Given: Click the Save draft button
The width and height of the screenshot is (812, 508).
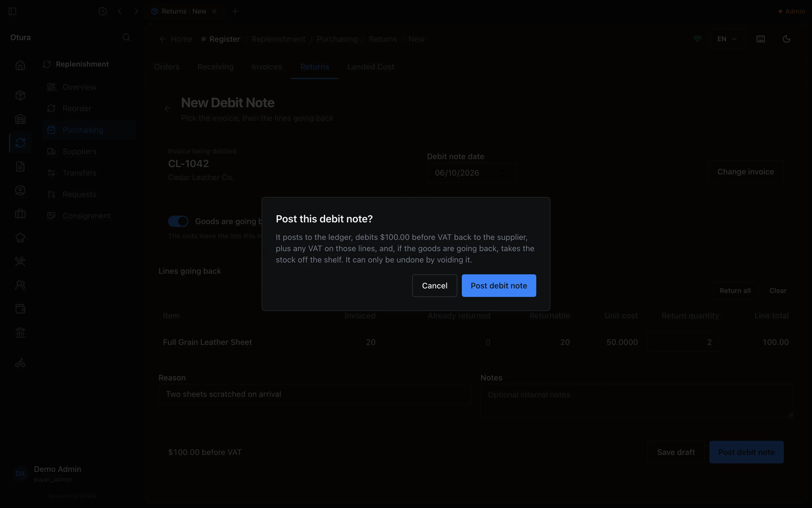Looking at the screenshot, I should coord(676,452).
